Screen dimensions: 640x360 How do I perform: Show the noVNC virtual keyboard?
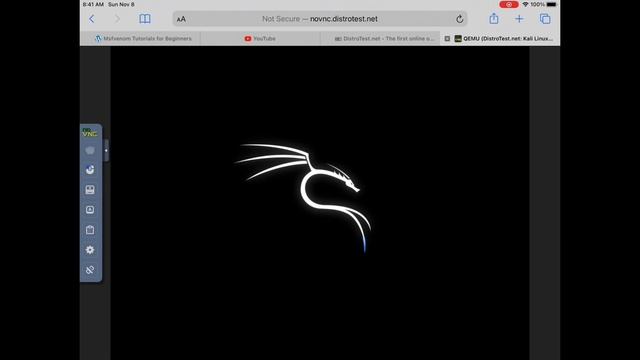pyautogui.click(x=90, y=190)
